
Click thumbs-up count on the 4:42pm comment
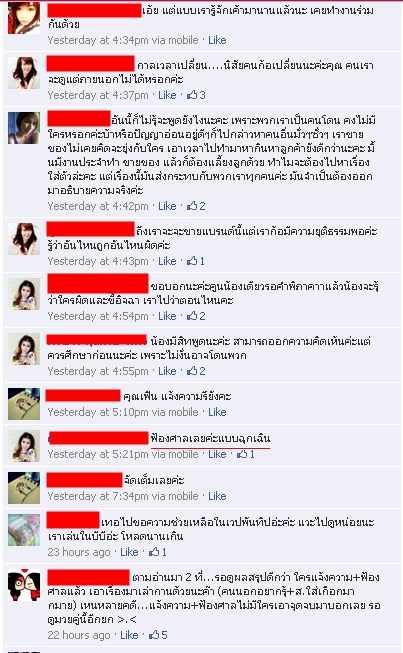(202, 206)
